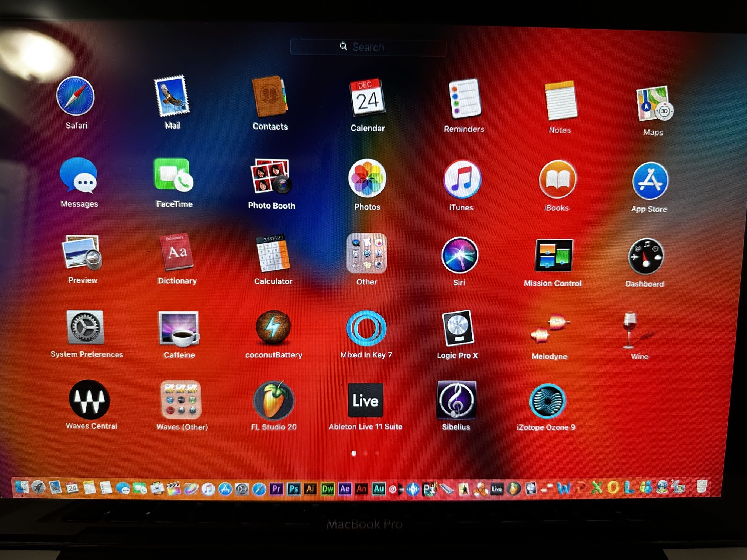
Task: Open the Other apps folder
Action: (x=367, y=253)
